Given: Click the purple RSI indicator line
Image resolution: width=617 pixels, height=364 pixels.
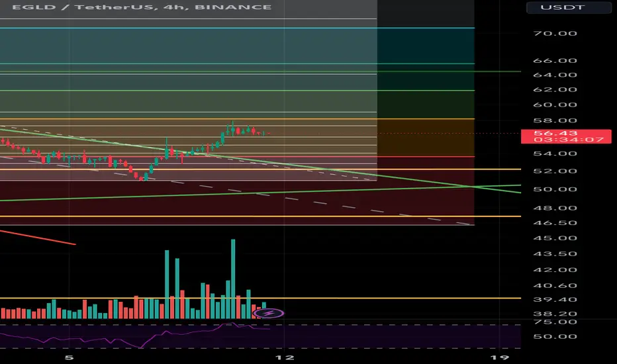Looking at the screenshot, I should (x=135, y=336).
